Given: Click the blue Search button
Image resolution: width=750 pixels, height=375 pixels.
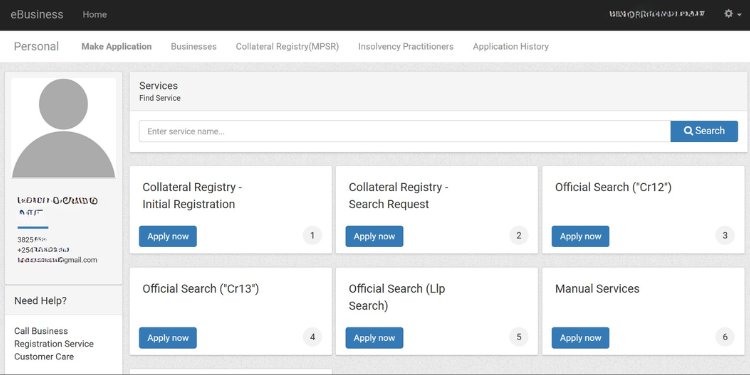Looking at the screenshot, I should click(x=704, y=131).
